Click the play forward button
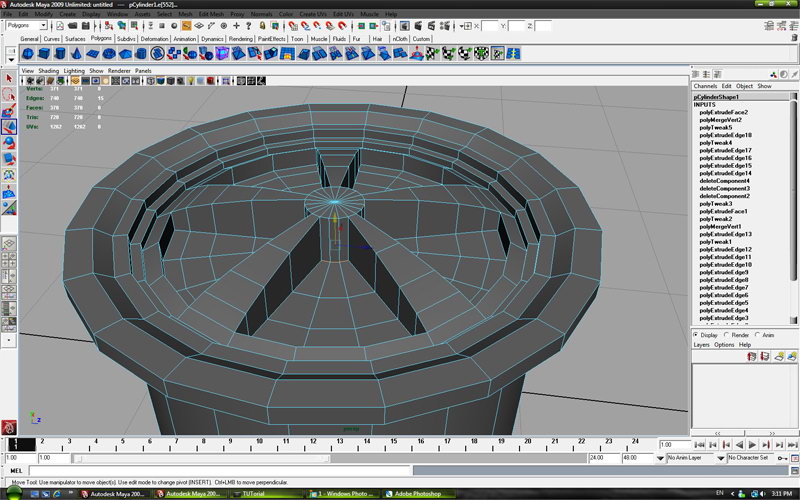Viewport: 800px width, 500px height. 751,444
